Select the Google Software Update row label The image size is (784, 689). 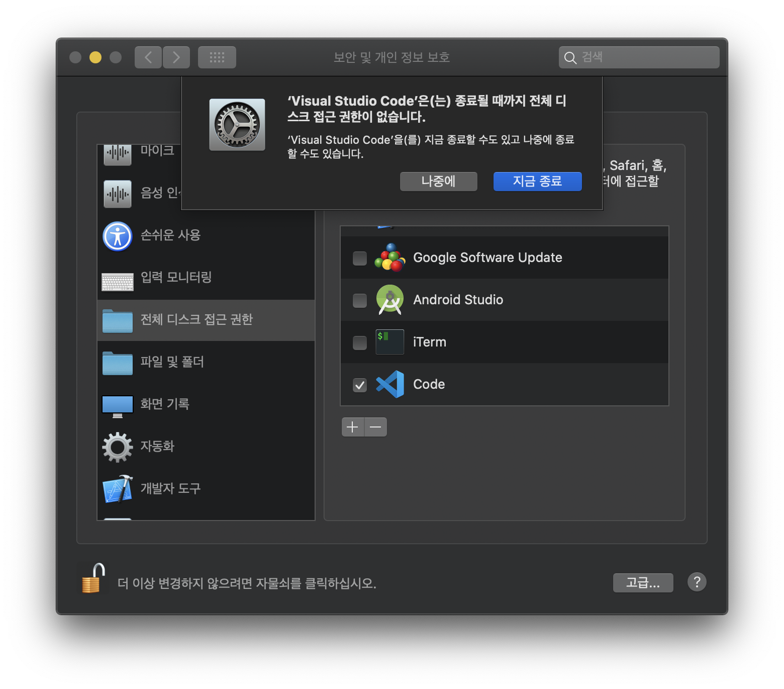[x=488, y=257]
